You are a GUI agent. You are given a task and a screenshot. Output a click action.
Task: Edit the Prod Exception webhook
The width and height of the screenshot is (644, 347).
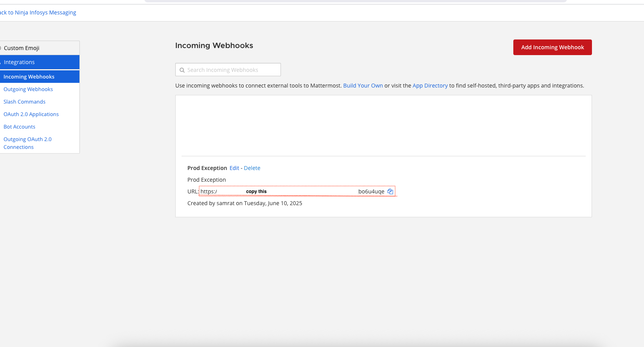pos(234,168)
